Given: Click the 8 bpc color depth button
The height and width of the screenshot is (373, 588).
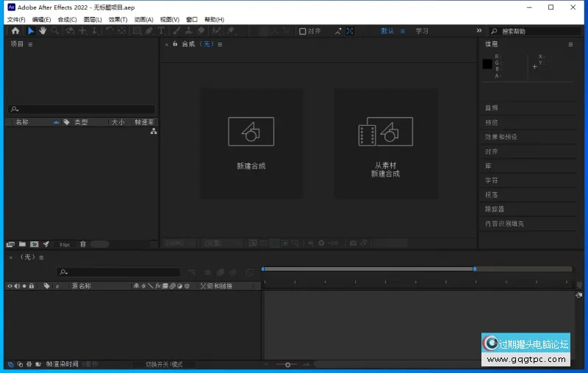Looking at the screenshot, I should click(x=65, y=244).
